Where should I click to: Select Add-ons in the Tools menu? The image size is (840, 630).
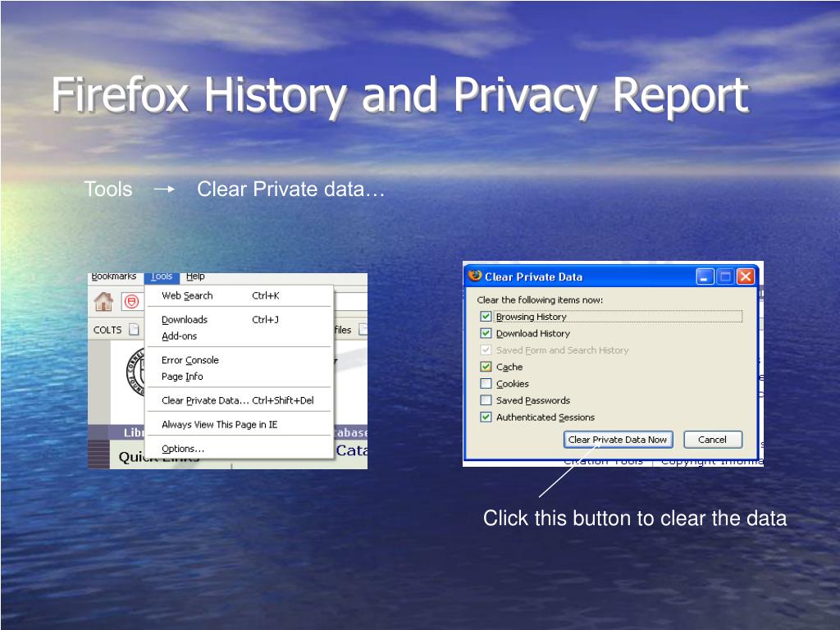click(239, 336)
